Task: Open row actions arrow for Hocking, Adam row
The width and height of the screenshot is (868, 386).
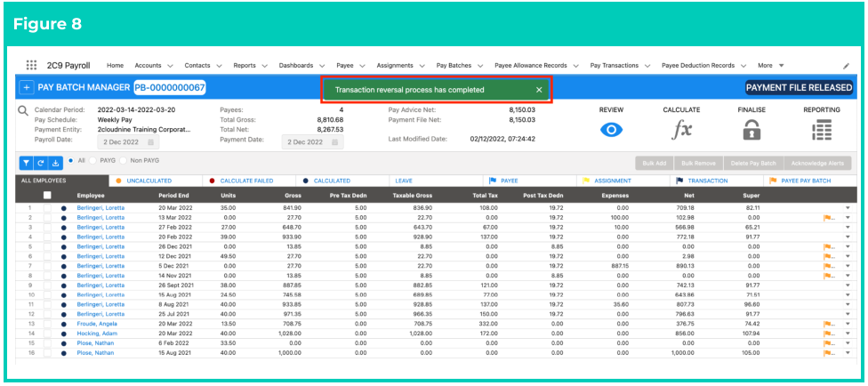Action: coord(847,334)
